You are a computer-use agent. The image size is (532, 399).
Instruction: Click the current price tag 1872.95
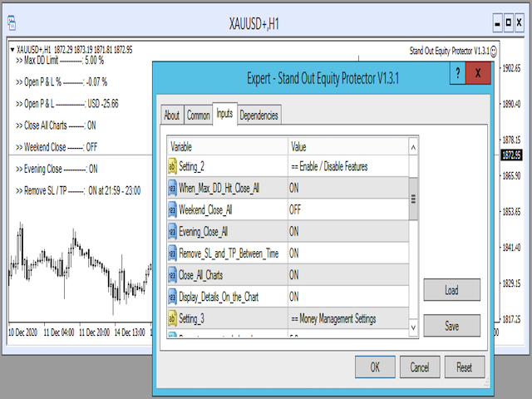click(512, 155)
